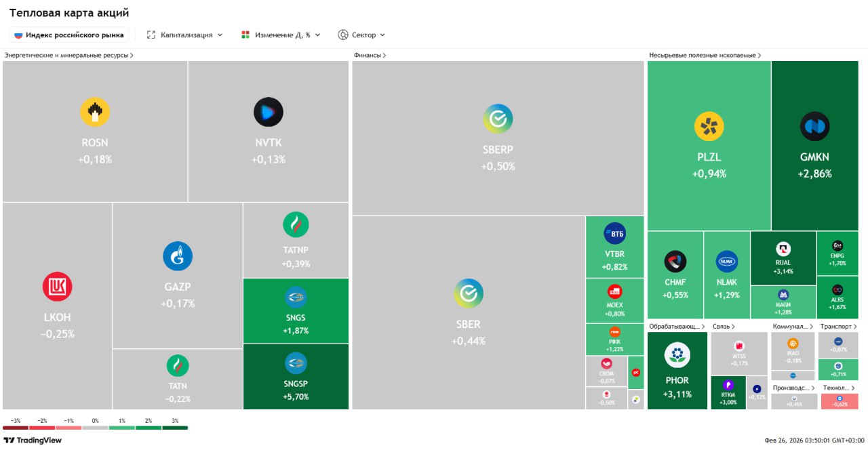Select the MAGN logo
Screen dimensions: 868x450
point(783,295)
